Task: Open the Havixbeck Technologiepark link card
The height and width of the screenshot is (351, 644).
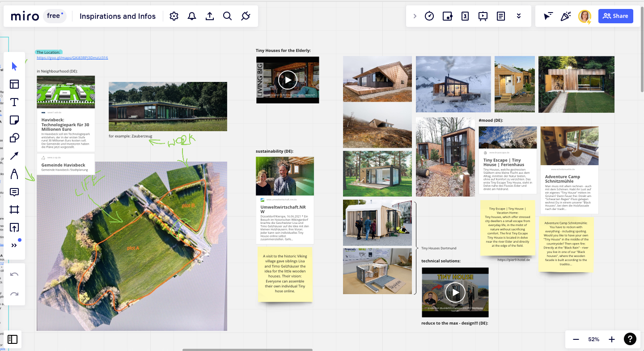Action: 66,114
